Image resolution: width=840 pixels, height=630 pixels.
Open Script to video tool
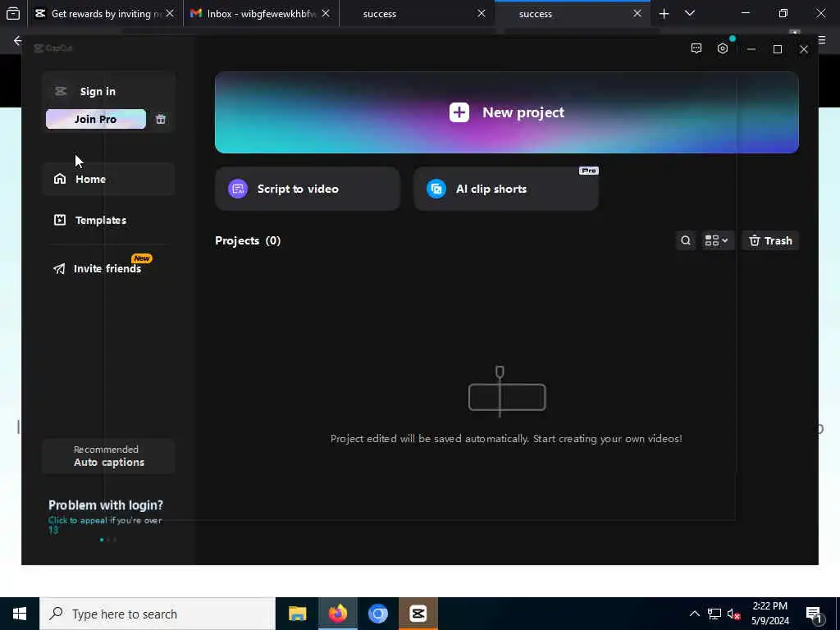click(308, 189)
